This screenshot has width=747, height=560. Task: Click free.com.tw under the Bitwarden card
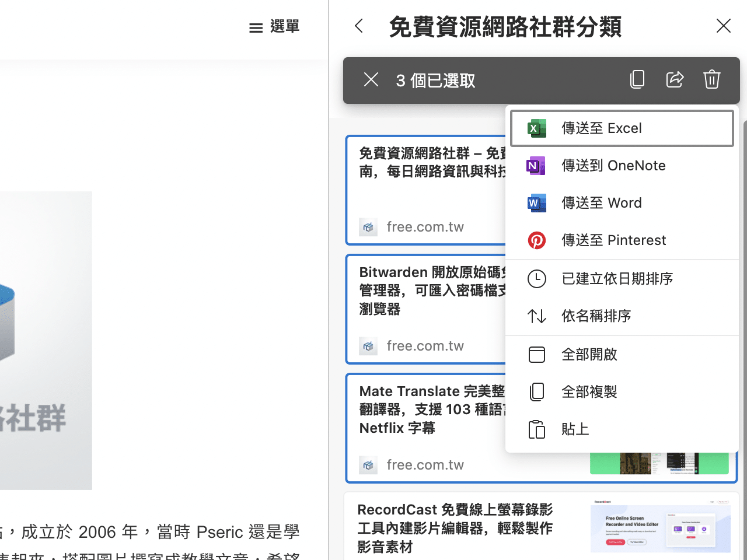425,346
